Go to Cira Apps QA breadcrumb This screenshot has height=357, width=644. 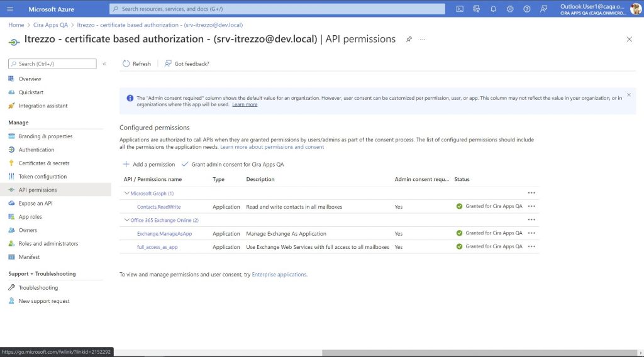click(x=50, y=25)
